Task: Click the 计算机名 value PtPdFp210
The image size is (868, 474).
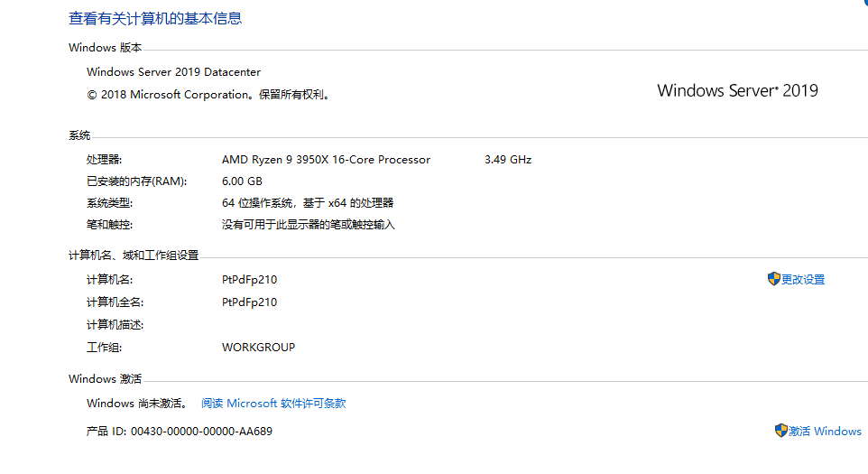Action: pos(249,280)
